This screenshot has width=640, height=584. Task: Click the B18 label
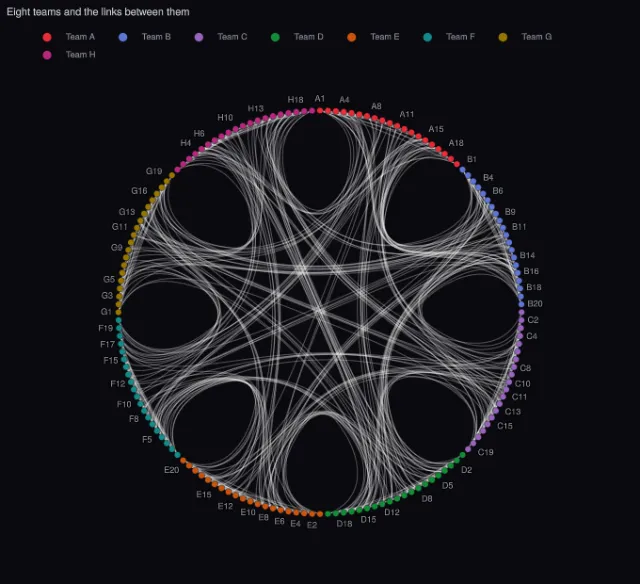click(534, 287)
